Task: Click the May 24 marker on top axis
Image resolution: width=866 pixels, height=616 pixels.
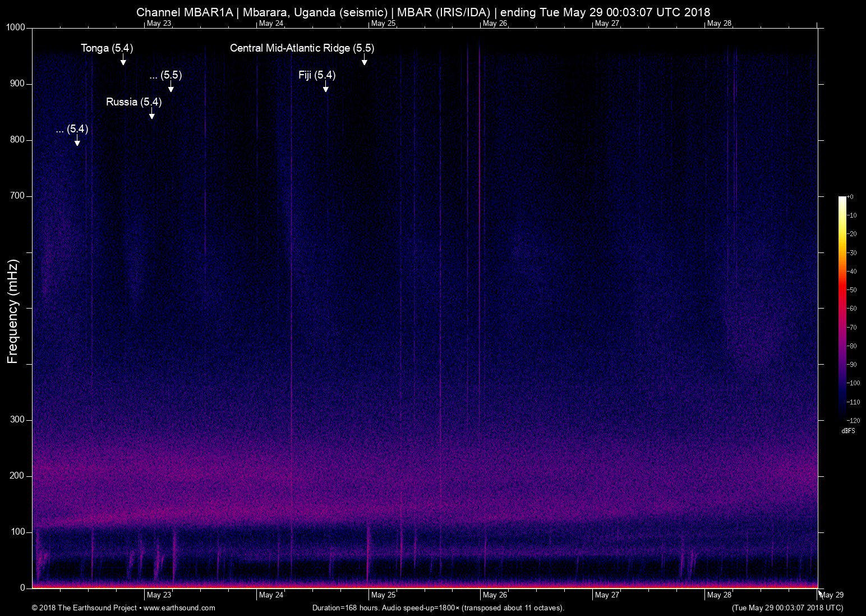Action: tap(271, 24)
